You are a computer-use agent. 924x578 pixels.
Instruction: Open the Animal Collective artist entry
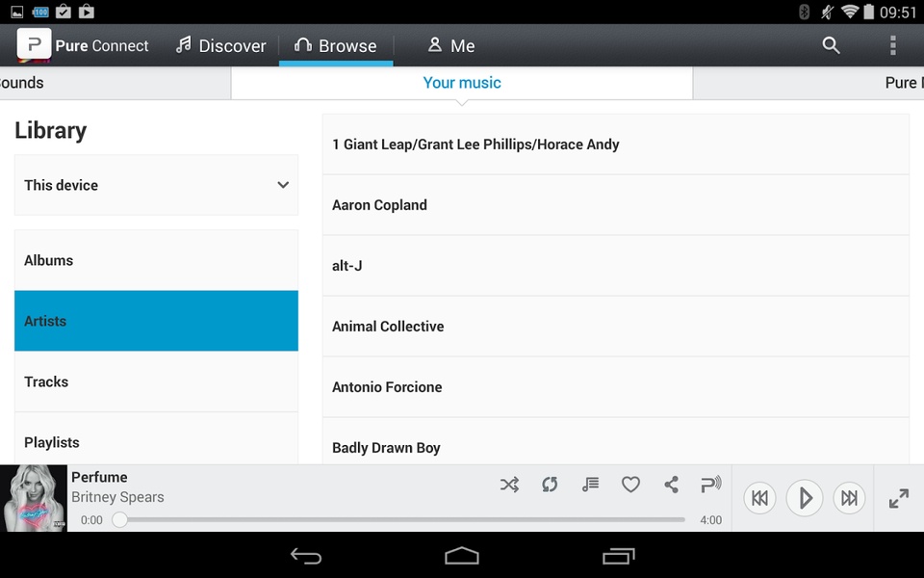616,327
